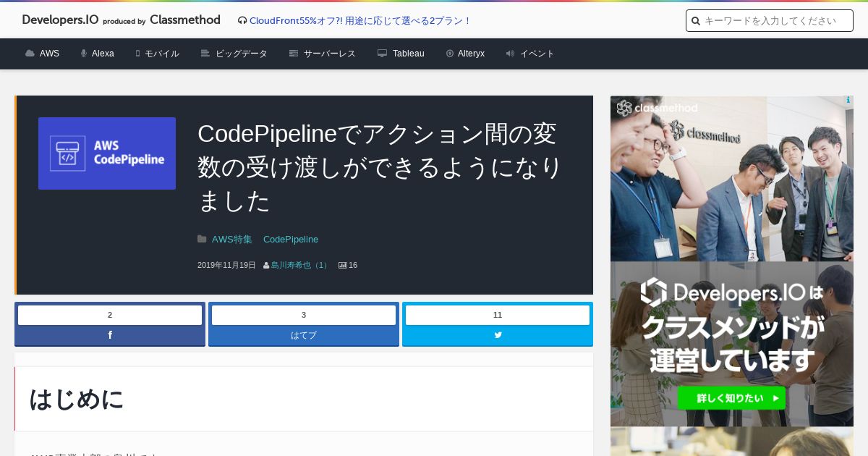Click the list icon beside ビッグデータ
Viewport: 868px width, 456px height.
coord(205,54)
